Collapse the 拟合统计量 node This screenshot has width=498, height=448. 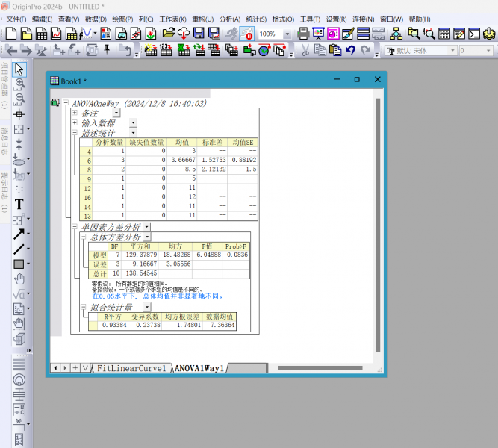(x=83, y=307)
